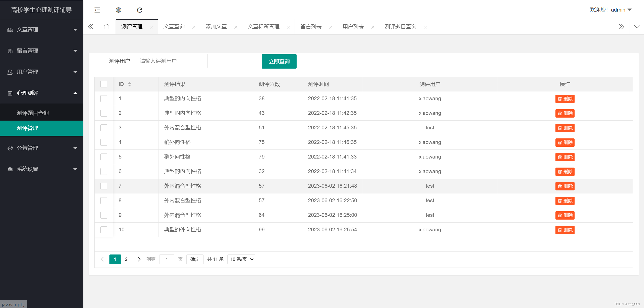Check the select-all checkbox in the table header
The width and height of the screenshot is (644, 308).
104,84
